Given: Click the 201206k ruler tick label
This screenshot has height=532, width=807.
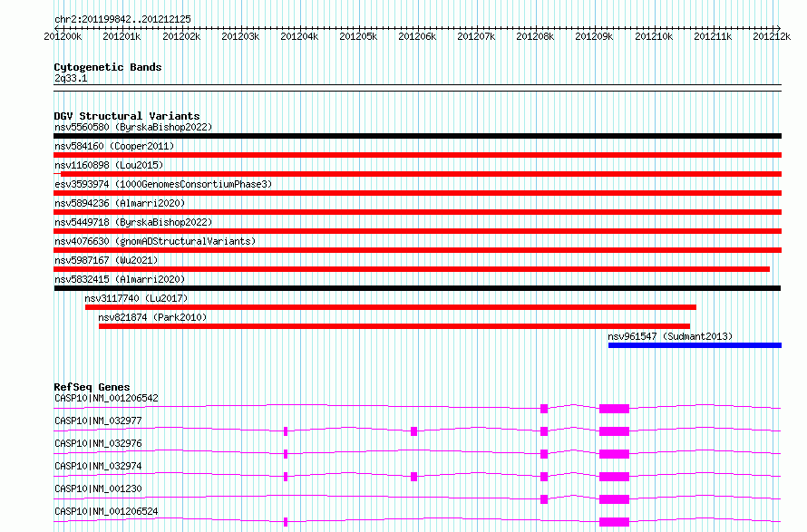Looking at the screenshot, I should (417, 36).
